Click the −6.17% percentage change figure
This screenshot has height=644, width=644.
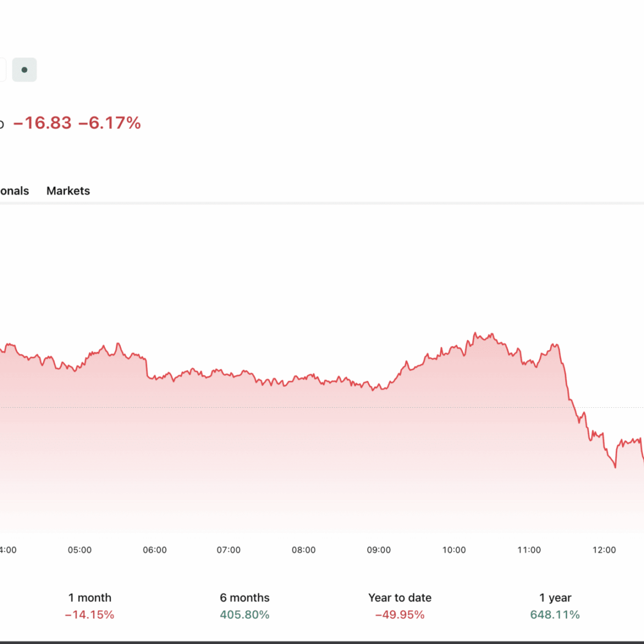click(x=110, y=123)
